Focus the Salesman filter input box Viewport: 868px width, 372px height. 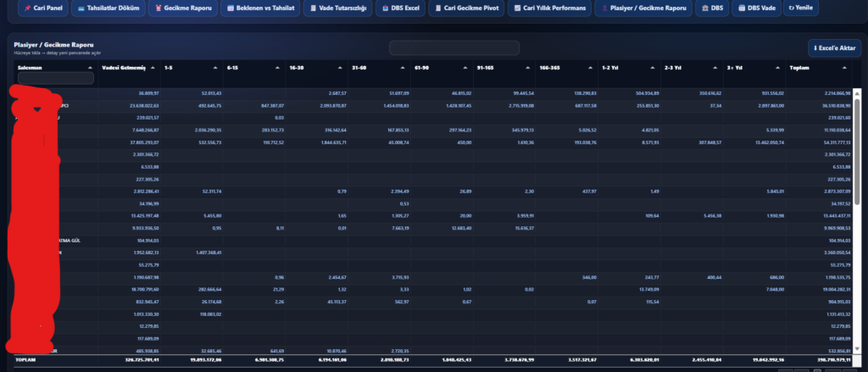pos(56,78)
